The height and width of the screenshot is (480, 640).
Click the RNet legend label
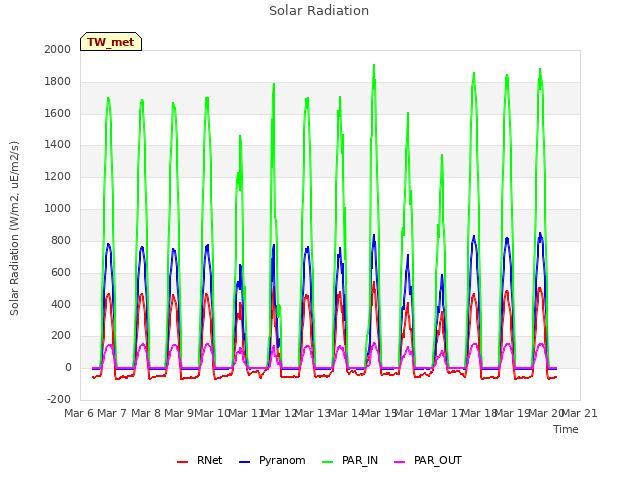(x=209, y=460)
